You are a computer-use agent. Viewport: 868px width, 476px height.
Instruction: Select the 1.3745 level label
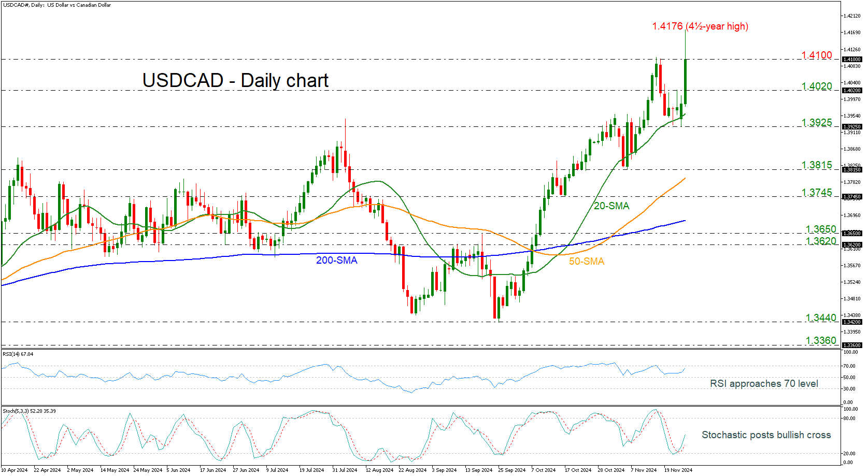click(x=816, y=193)
